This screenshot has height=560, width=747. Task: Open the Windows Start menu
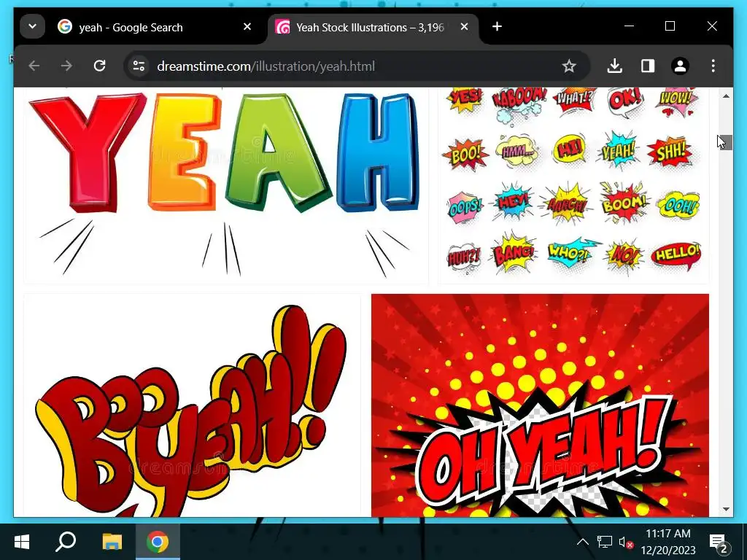(22, 542)
